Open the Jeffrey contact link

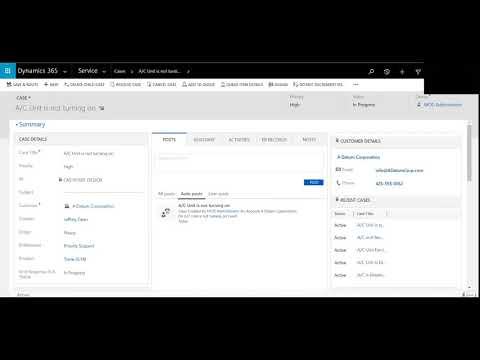click(76, 219)
